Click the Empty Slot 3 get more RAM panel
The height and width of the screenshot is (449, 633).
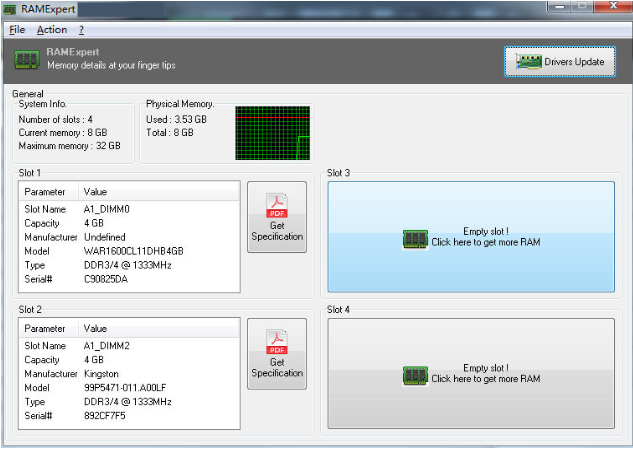pos(470,237)
